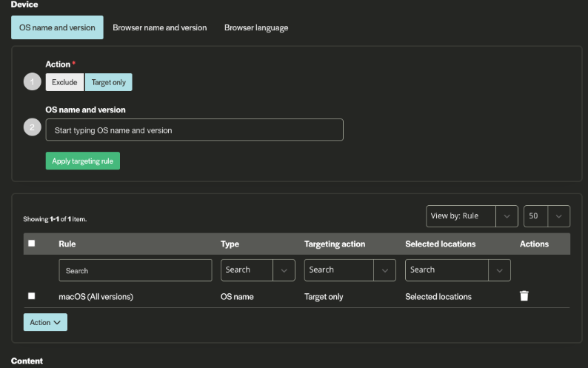Delete the macOS rule with trash icon

(x=524, y=296)
